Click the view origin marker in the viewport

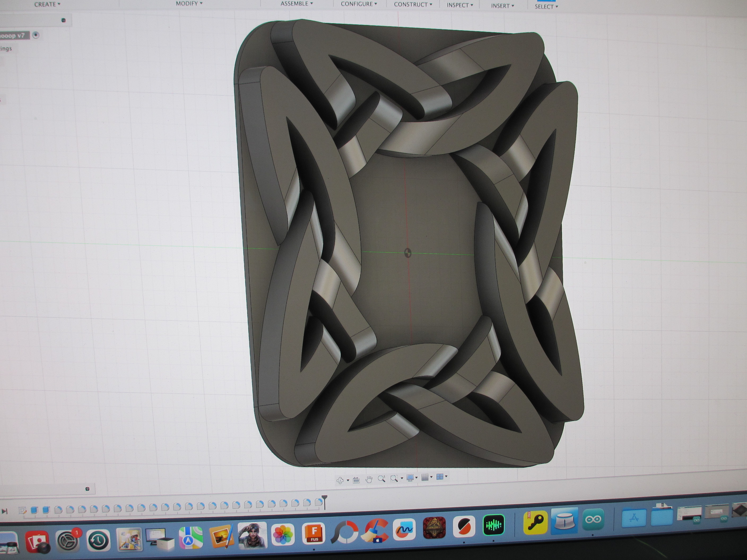(408, 253)
